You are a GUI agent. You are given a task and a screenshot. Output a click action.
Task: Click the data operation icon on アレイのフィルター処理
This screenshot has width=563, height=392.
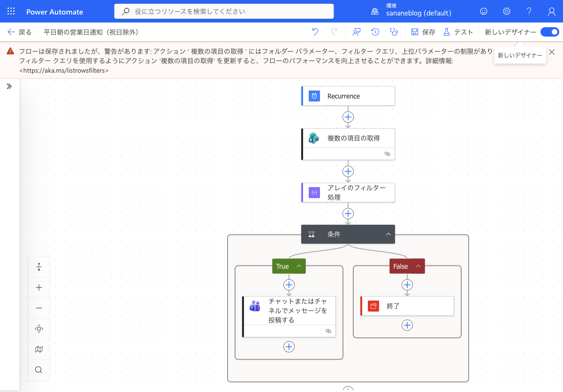point(314,192)
